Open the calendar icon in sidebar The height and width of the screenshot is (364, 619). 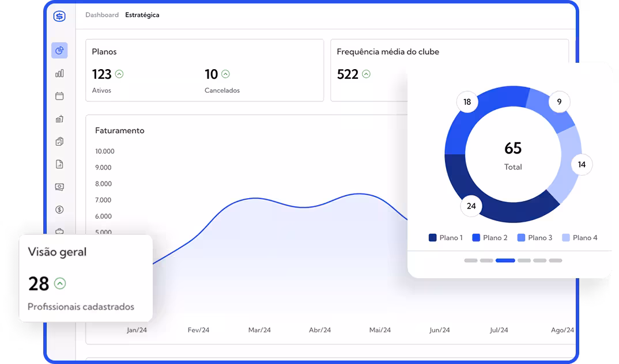(x=59, y=96)
